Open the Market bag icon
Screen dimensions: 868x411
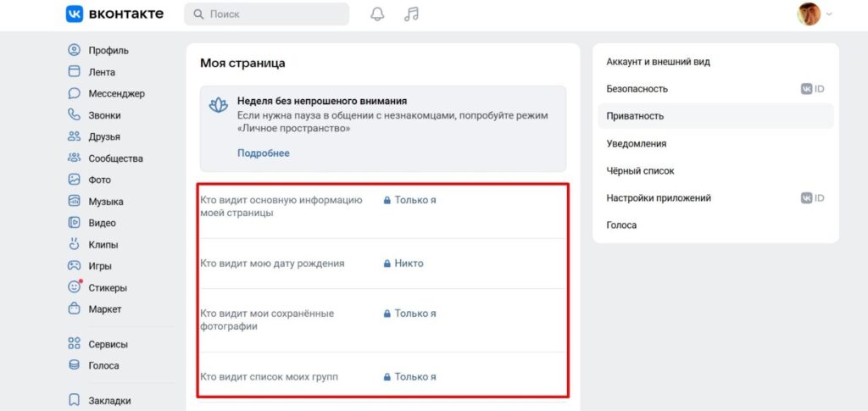[x=74, y=309]
